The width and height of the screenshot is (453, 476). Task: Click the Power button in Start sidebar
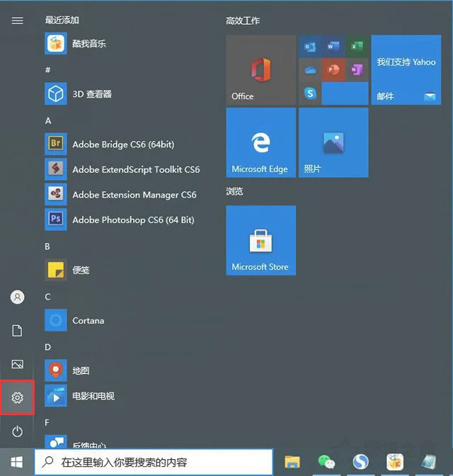tap(17, 431)
